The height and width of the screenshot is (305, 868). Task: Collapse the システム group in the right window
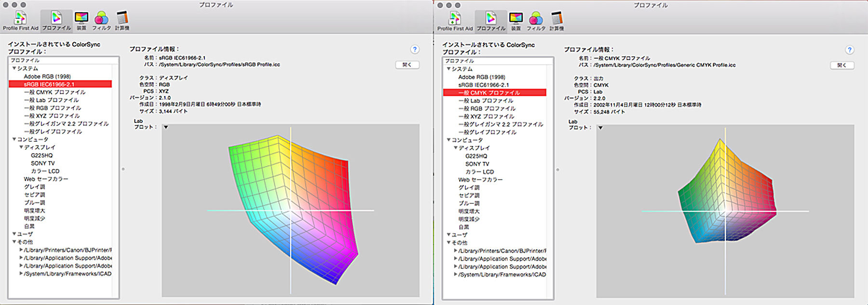point(448,69)
